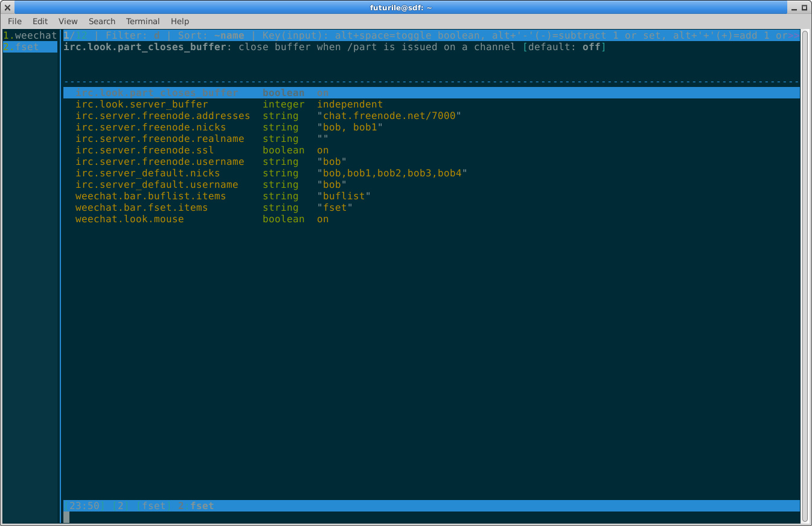The image size is (812, 526).
Task: Open the Terminal menu
Action: (142, 21)
